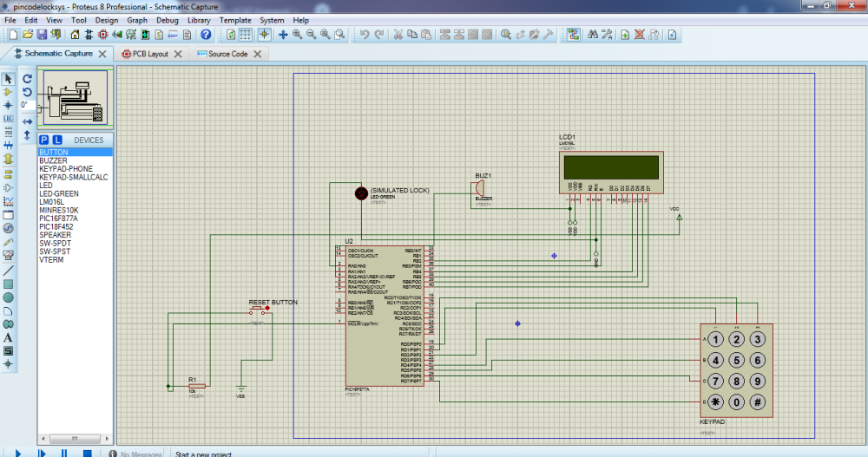The image size is (868, 457).
Task: Select the 2D text 'A' tool
Action: (9, 337)
